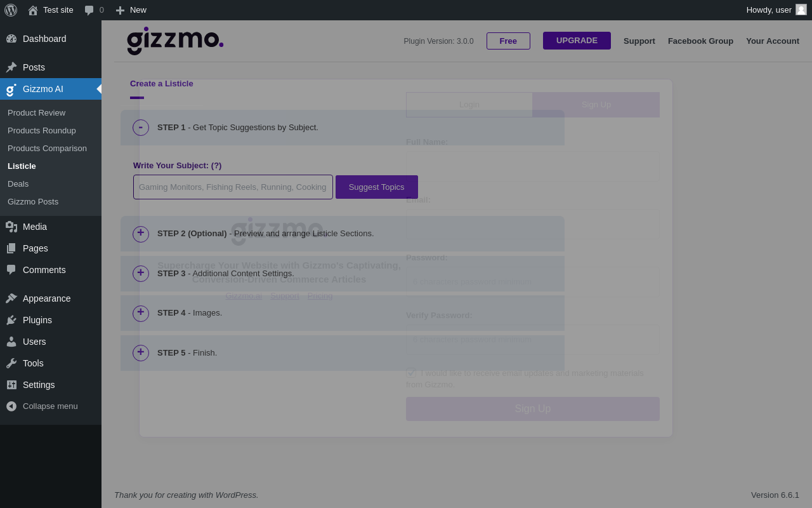The height and width of the screenshot is (508, 812).
Task: Click the Free plan button
Action: point(508,41)
